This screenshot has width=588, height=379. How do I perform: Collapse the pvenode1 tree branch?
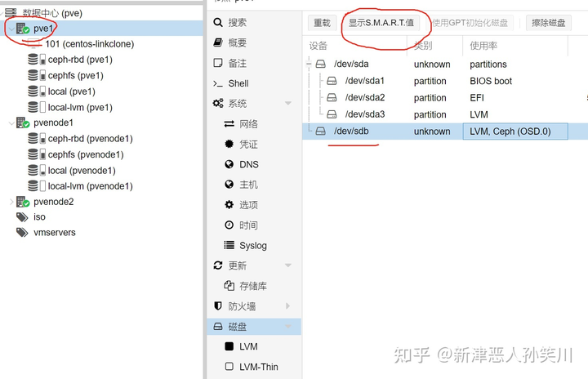11,123
